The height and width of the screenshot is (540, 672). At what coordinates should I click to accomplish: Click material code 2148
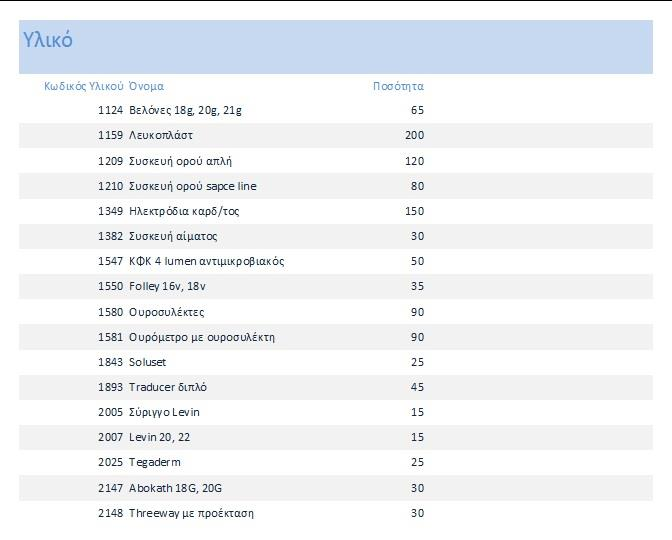click(110, 513)
